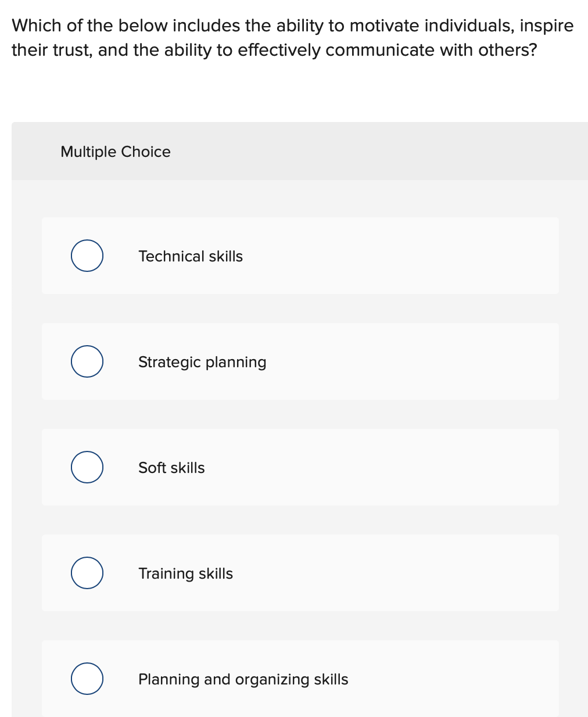This screenshot has height=717, width=588.
Task: Select the Training skills radio button
Action: click(87, 573)
